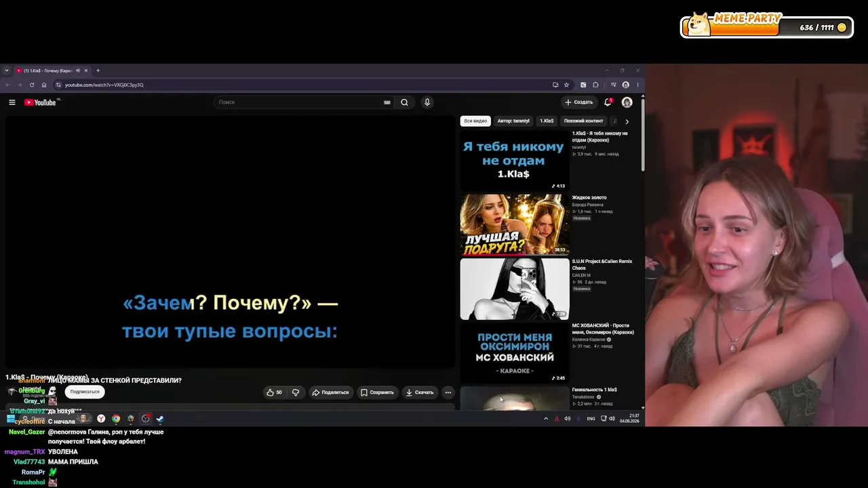This screenshot has height=488, width=868.
Task: Reload the page in the browser
Action: point(32,85)
